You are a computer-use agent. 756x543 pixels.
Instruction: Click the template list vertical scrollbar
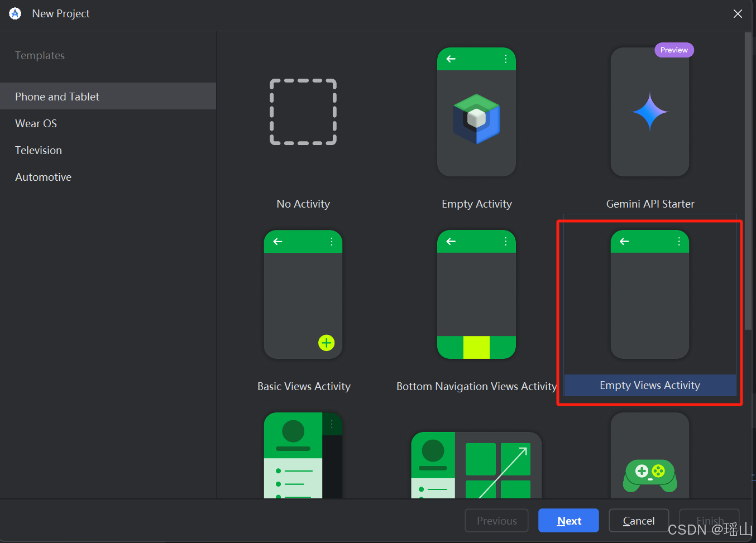tap(748, 181)
